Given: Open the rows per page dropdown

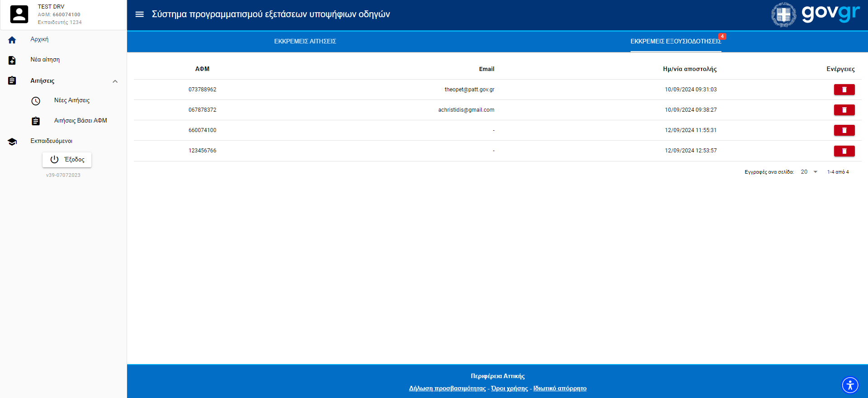Looking at the screenshot, I should [x=809, y=172].
